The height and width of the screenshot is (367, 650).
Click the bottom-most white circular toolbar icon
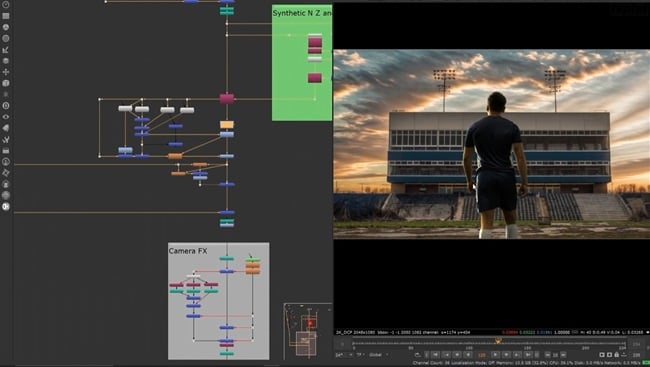pos(6,206)
